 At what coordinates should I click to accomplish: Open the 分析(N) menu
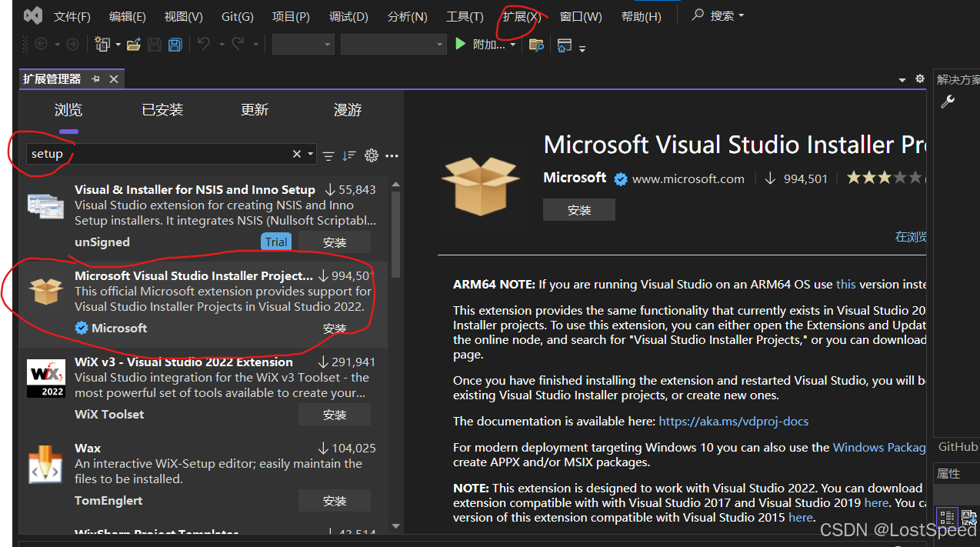click(408, 16)
